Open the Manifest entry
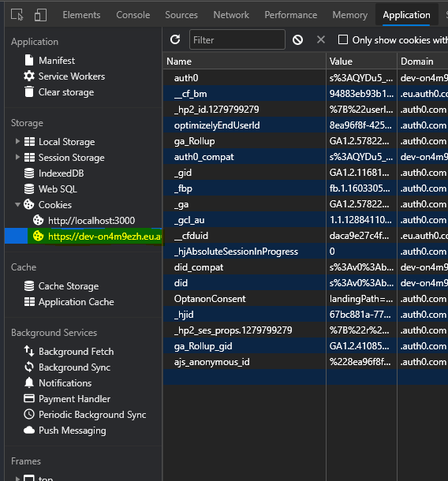448x481 pixels. click(57, 61)
